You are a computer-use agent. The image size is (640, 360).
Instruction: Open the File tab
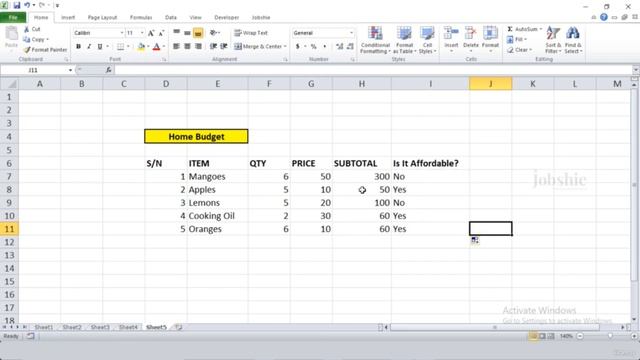coord(13,18)
